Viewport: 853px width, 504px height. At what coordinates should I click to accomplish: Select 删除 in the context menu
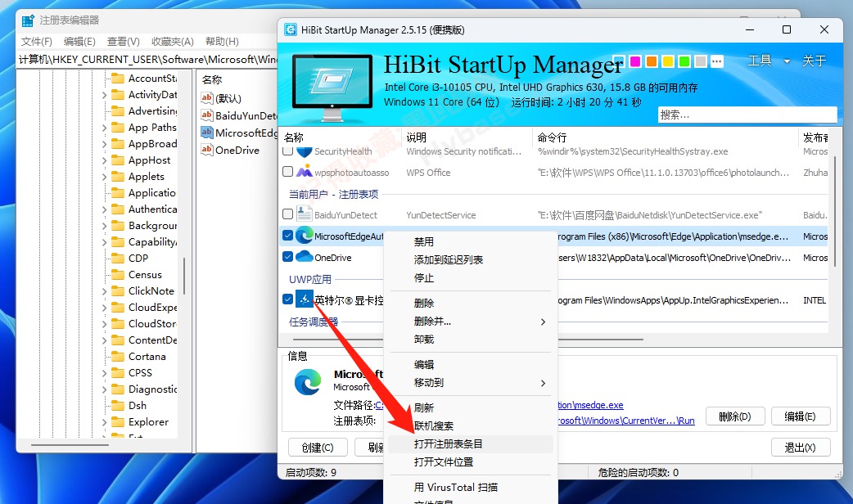[x=424, y=303]
